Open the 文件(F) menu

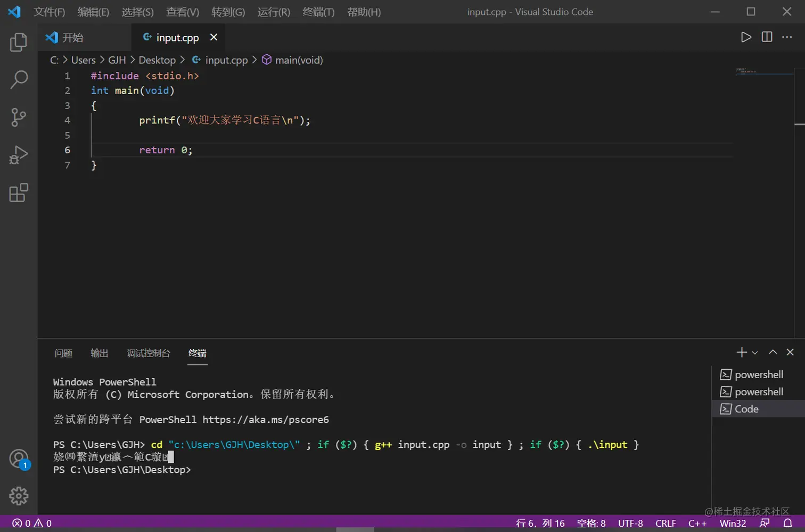pos(49,12)
